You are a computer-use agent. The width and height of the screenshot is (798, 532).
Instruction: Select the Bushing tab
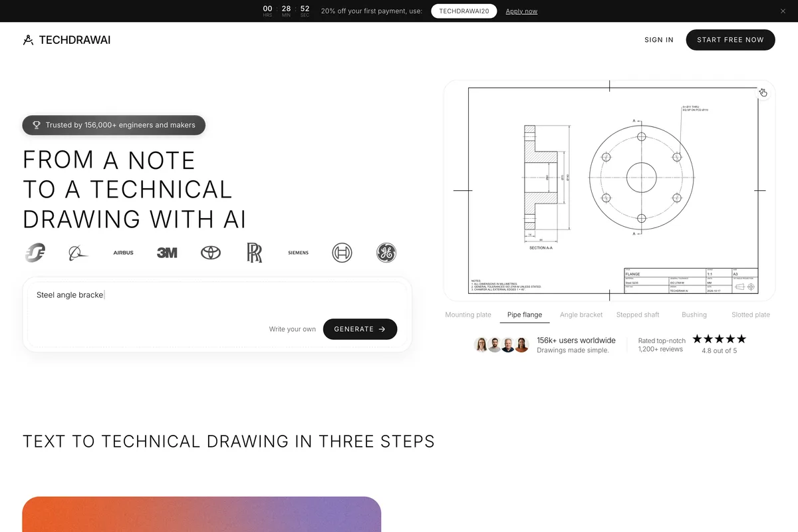pos(694,315)
